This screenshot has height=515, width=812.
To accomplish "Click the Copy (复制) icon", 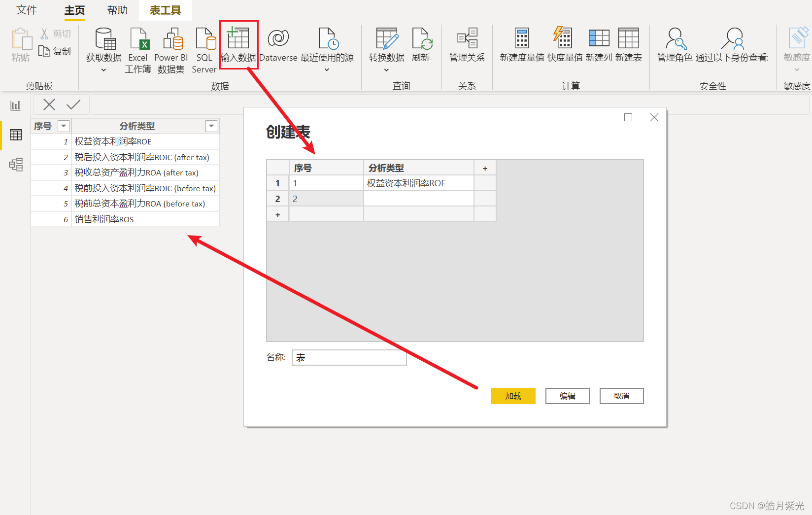I will 44,51.
